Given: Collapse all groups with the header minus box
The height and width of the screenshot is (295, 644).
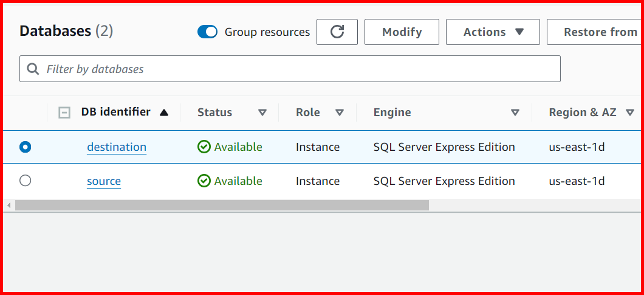Looking at the screenshot, I should [64, 113].
